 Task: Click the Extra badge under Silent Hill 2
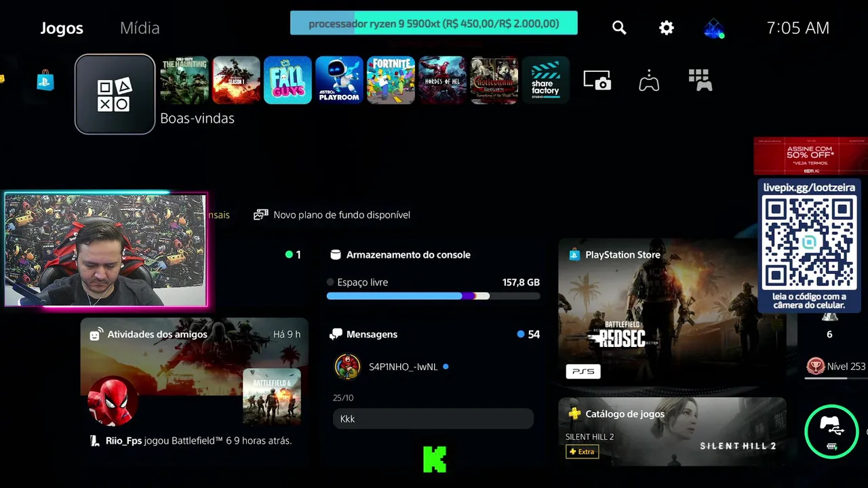[583, 451]
